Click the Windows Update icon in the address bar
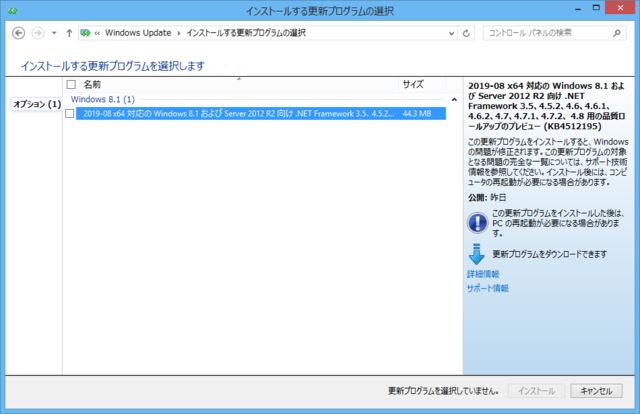This screenshot has width=640, height=414. click(85, 33)
